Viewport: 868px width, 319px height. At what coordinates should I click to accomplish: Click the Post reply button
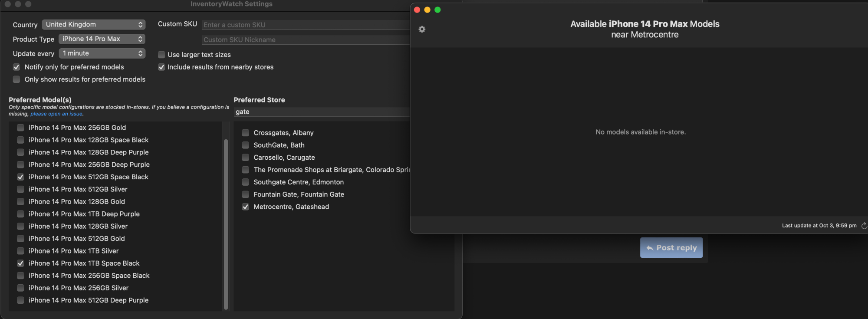coord(671,247)
